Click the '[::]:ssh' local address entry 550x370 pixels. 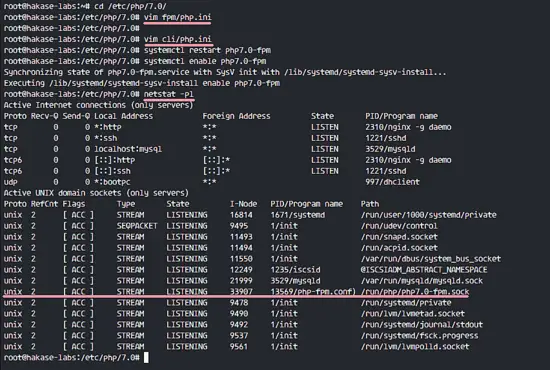point(112,171)
